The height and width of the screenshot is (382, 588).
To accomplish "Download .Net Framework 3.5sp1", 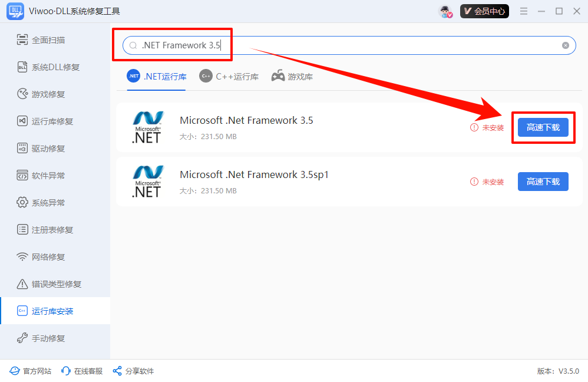I will [x=543, y=182].
